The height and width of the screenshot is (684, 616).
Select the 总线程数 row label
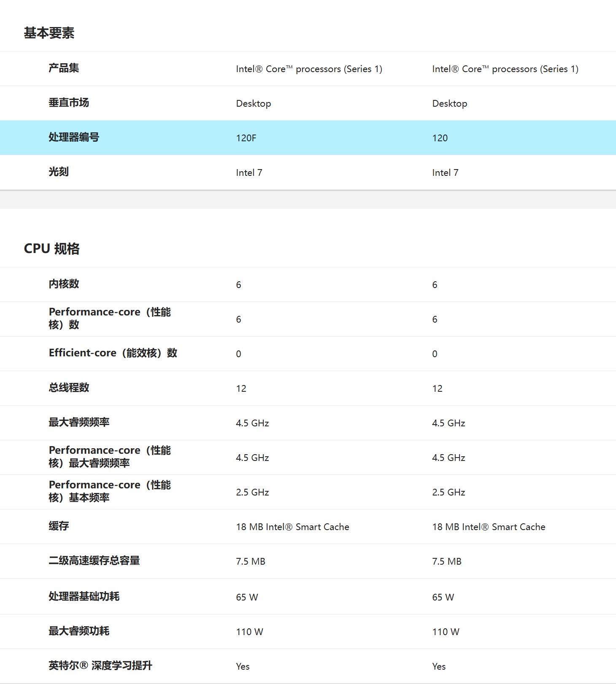[x=69, y=388]
